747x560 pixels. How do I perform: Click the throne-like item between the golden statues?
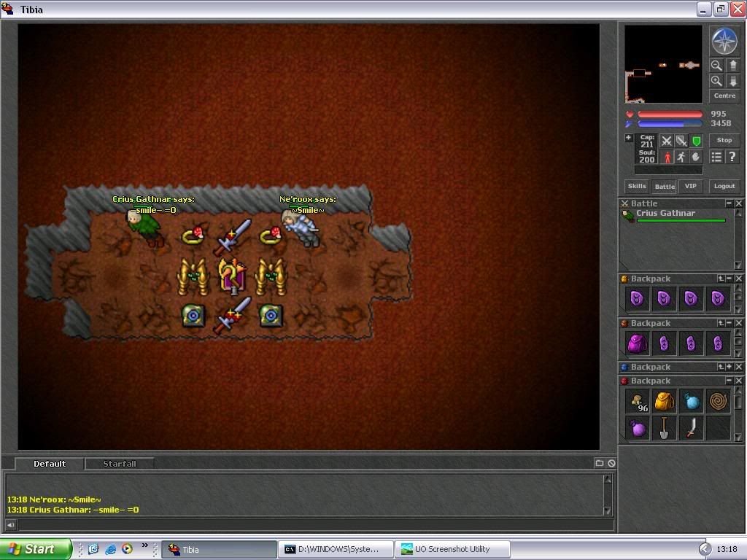coord(233,276)
